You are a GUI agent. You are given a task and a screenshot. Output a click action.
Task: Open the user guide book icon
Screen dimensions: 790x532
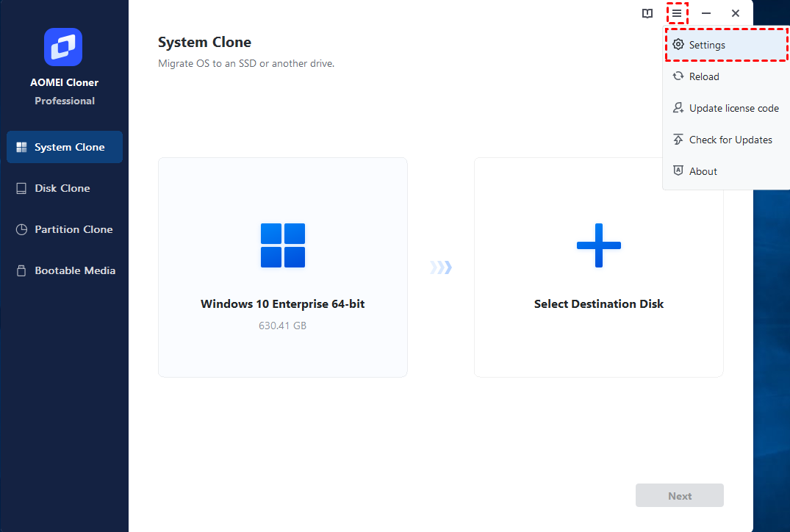pos(647,14)
